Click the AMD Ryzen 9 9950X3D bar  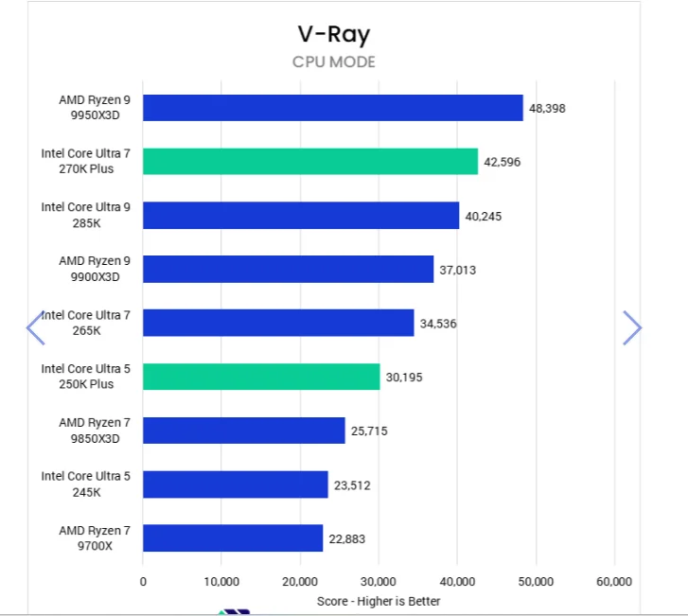[x=333, y=108]
